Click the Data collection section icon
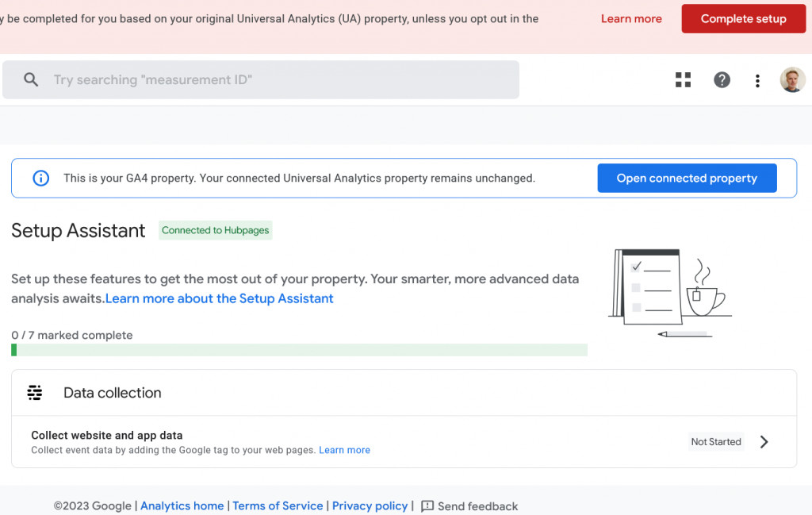The width and height of the screenshot is (812, 515). click(35, 393)
